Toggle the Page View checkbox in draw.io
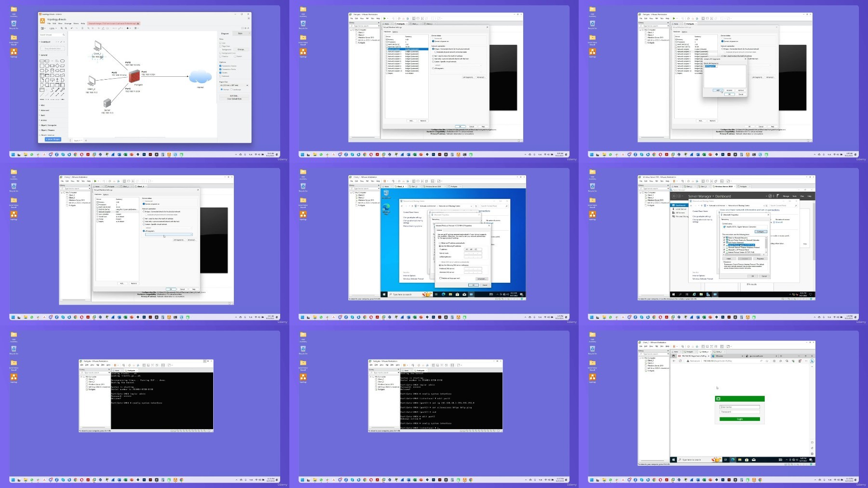The image size is (868, 488). [220, 46]
